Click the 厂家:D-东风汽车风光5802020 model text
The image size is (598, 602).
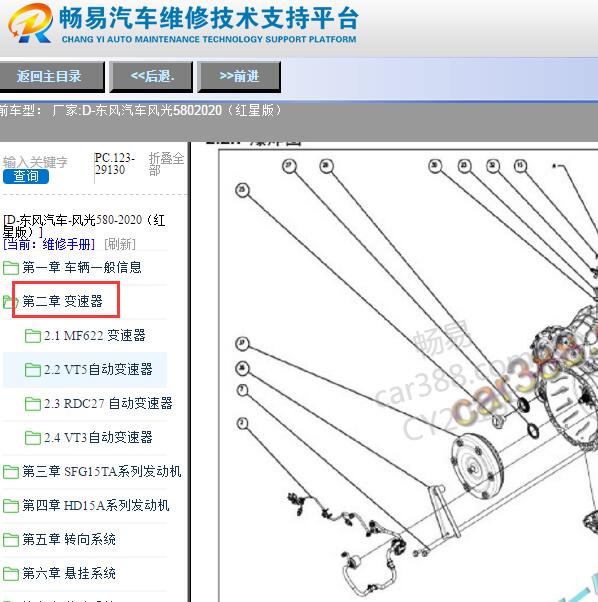pos(166,111)
